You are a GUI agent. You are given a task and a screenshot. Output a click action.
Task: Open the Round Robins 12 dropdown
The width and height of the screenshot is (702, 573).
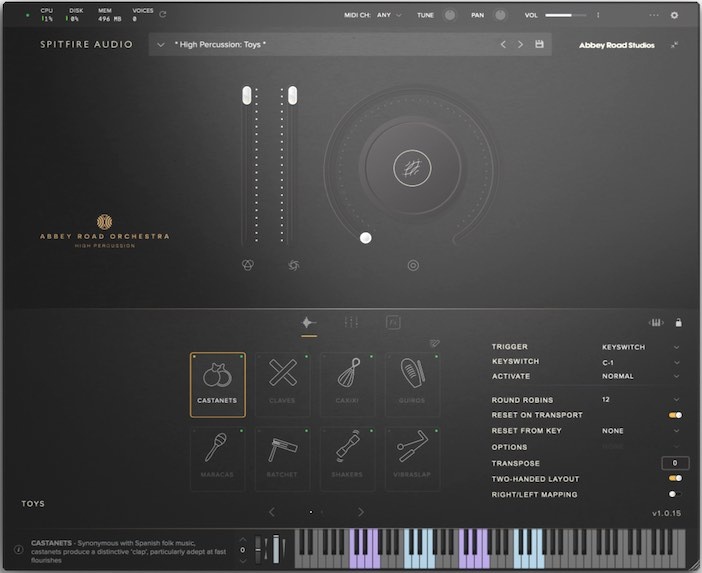[641, 399]
